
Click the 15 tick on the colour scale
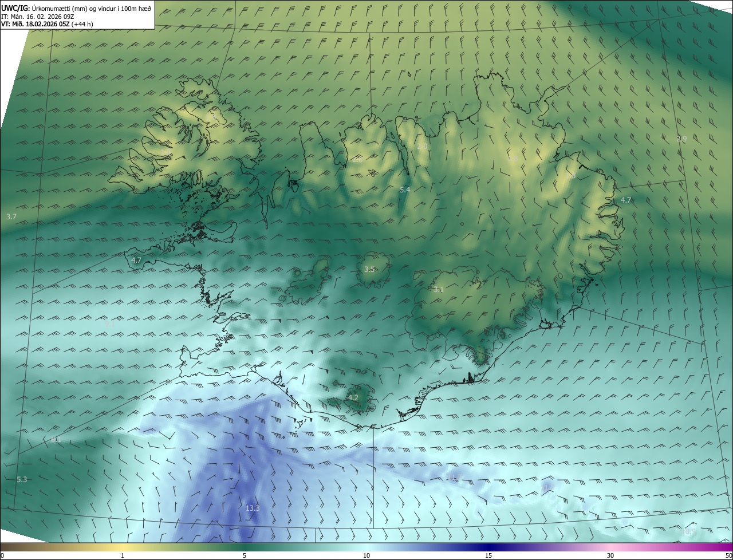pyautogui.click(x=488, y=555)
